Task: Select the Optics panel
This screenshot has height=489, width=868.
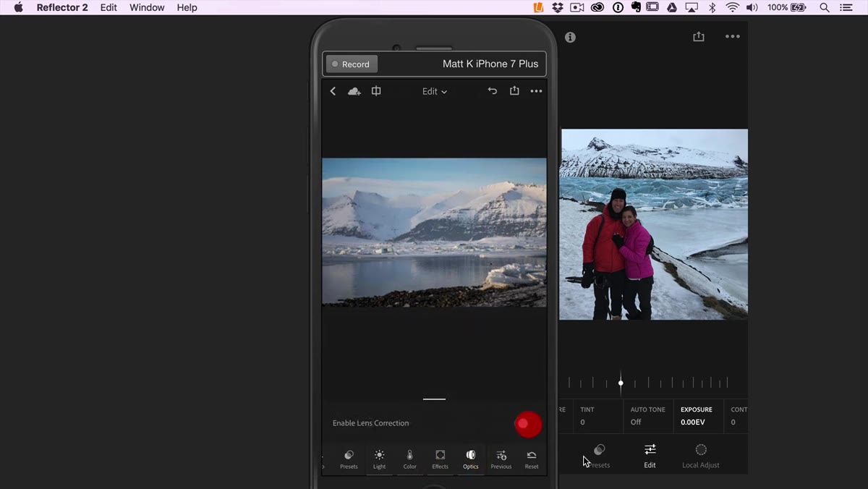Action: [470, 459]
